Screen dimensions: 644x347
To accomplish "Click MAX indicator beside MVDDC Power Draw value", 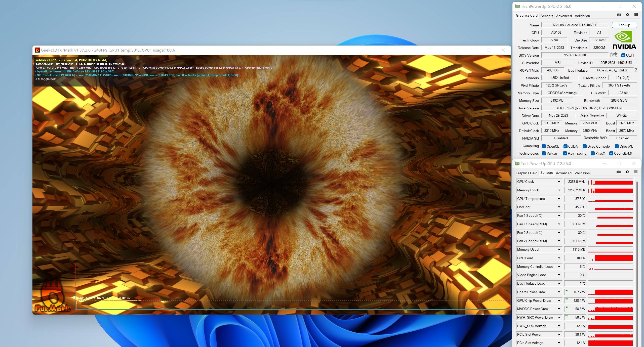I will [567, 307].
